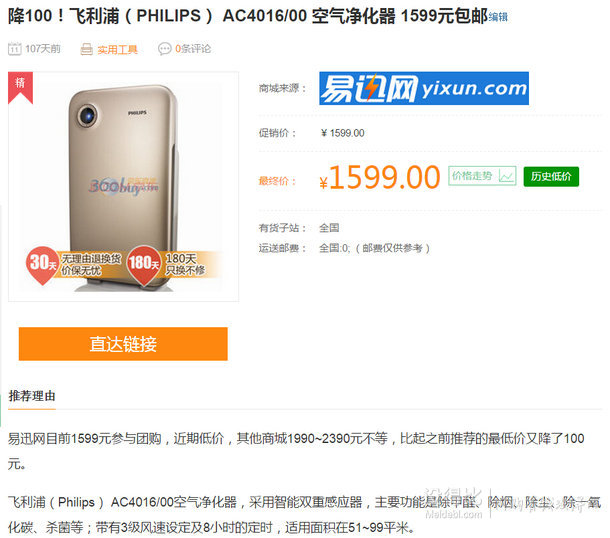The height and width of the screenshot is (538, 610).
Task: Click the orange ¥1599.00 final price
Action: coord(380,178)
